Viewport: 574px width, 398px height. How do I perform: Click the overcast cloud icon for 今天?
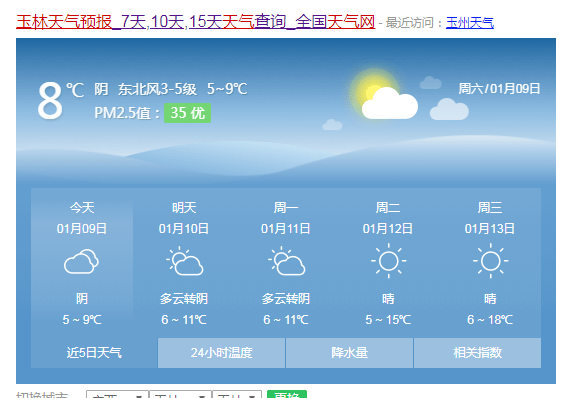pyautogui.click(x=81, y=261)
